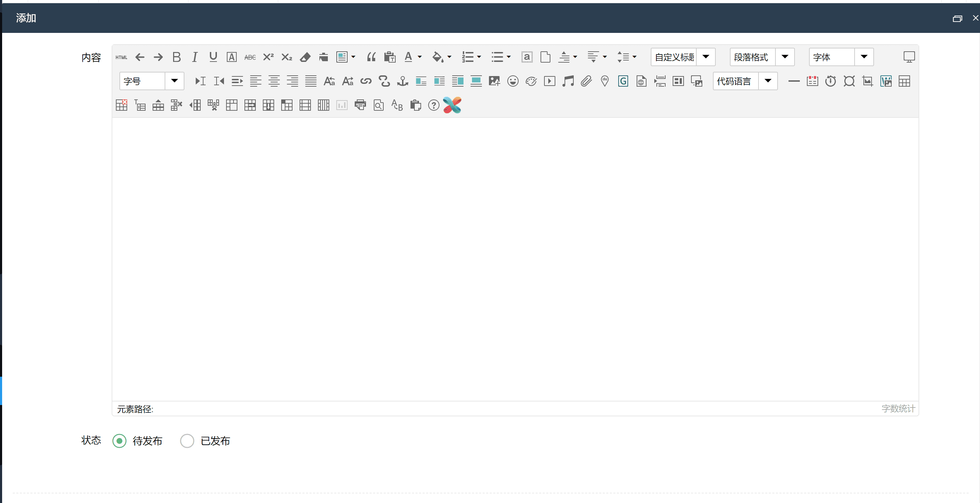Toggle underline formatting
Screen dimensions: 980x503
213,57
